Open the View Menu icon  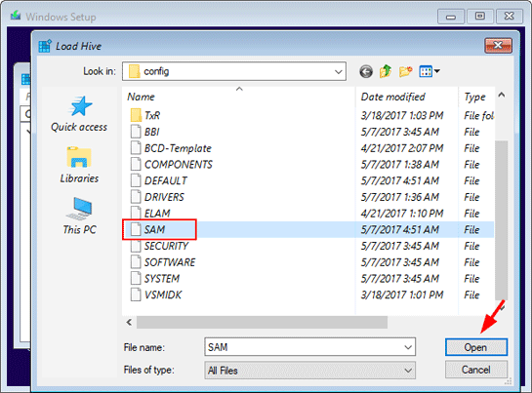point(430,71)
